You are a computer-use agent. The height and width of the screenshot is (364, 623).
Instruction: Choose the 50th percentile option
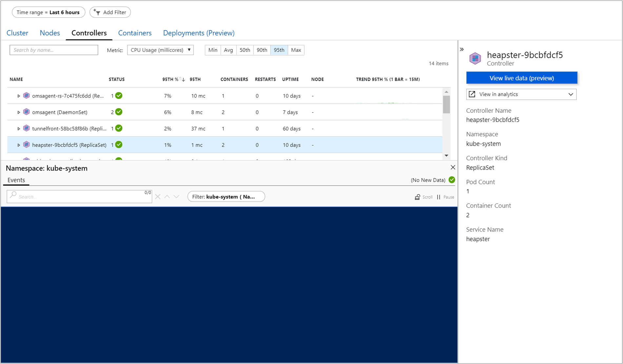[245, 50]
